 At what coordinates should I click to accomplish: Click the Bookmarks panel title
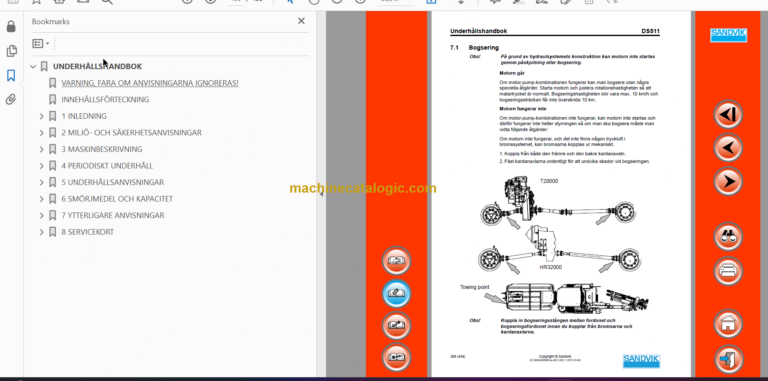point(50,22)
